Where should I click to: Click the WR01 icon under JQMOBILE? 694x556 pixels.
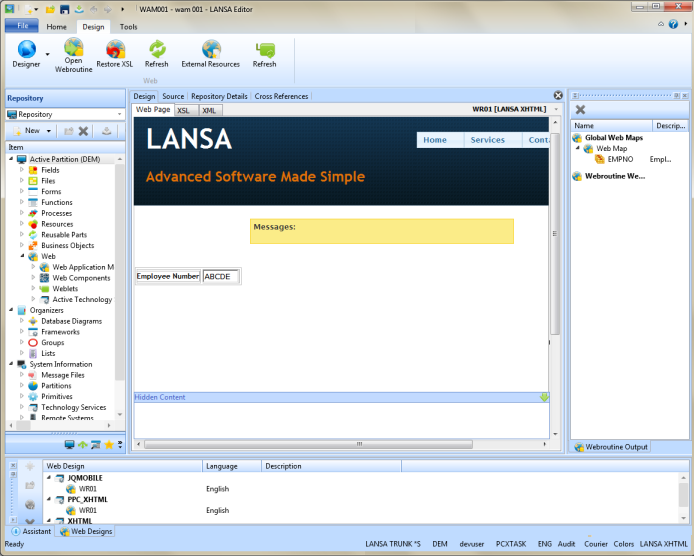click(70, 489)
